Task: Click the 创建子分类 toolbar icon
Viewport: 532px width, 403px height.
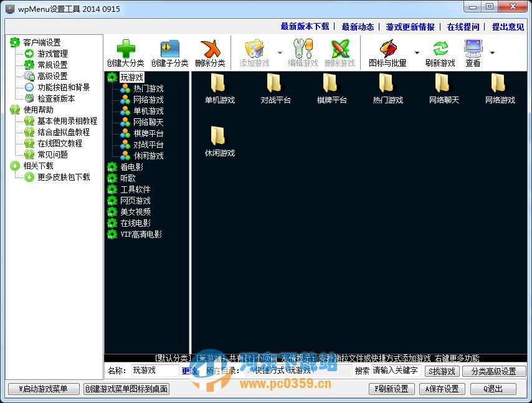Action: (x=168, y=50)
